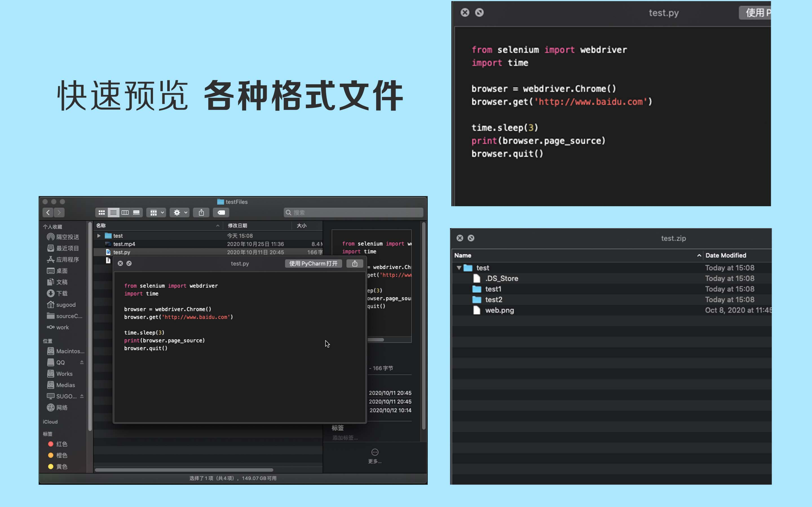Switch Finder to icon view
812x507 pixels.
(x=102, y=213)
